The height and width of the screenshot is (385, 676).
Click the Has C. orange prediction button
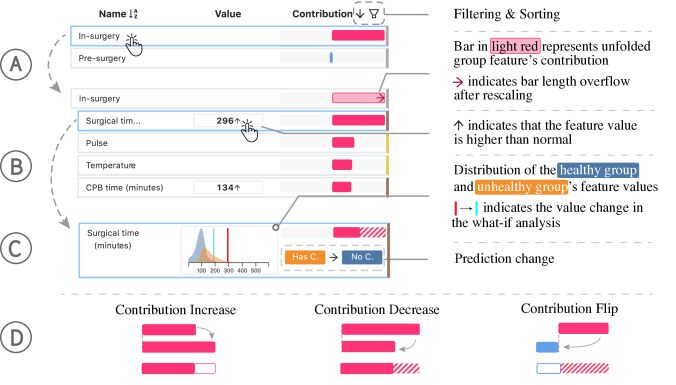tap(305, 257)
